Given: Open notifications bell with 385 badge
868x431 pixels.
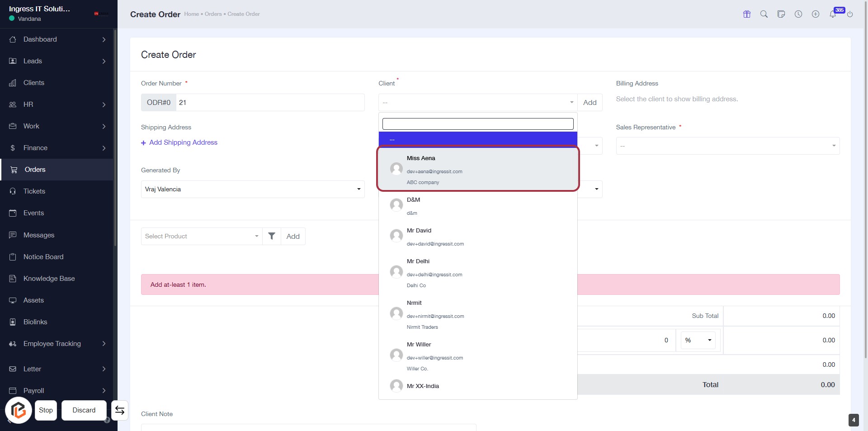Looking at the screenshot, I should click(x=833, y=14).
